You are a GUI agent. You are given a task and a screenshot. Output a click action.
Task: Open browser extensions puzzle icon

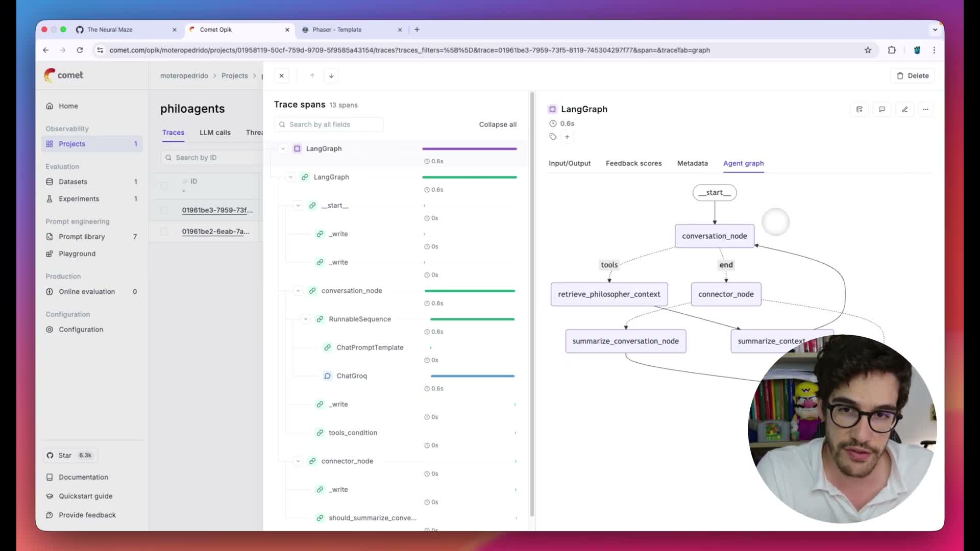[892, 50]
